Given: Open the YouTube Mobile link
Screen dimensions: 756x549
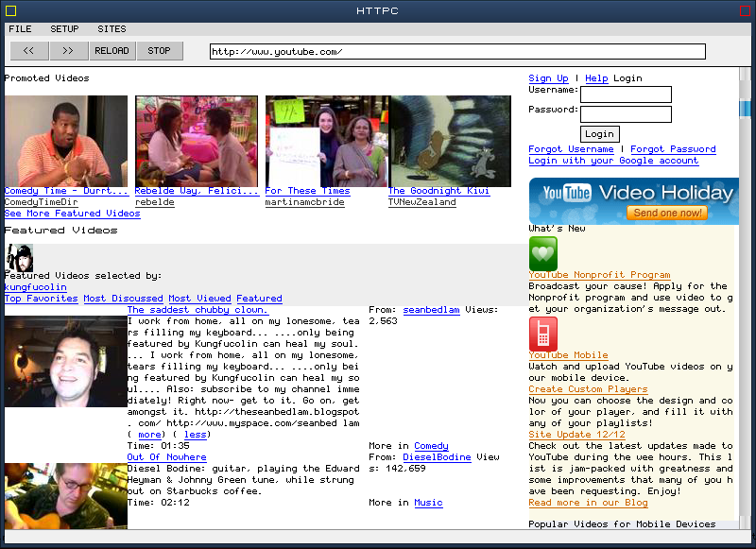Looking at the screenshot, I should point(568,355).
